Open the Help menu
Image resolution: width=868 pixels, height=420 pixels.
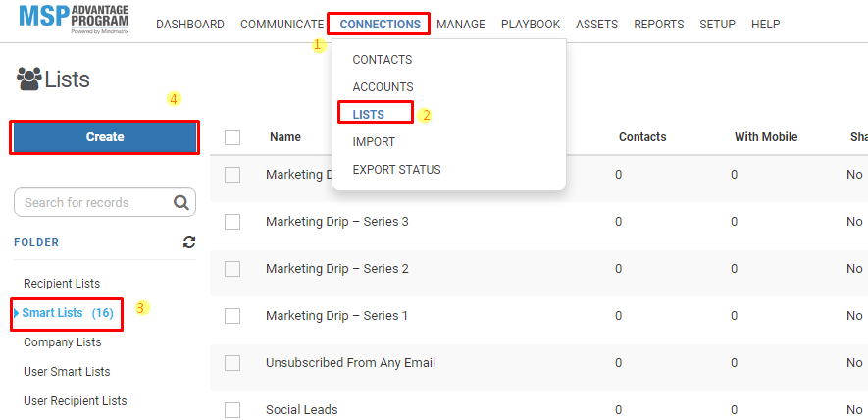coord(766,25)
